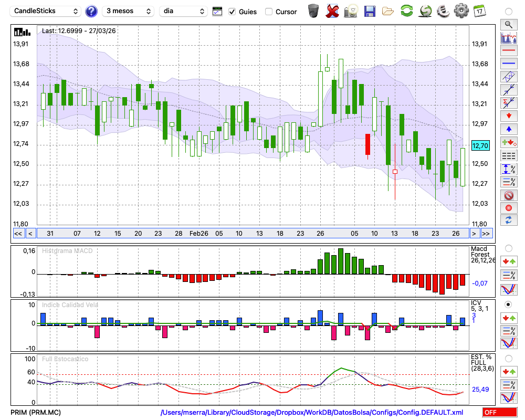This screenshot has width=525, height=420.
Task: Click the calendar icon in top toolbar
Action: pyautogui.click(x=479, y=11)
